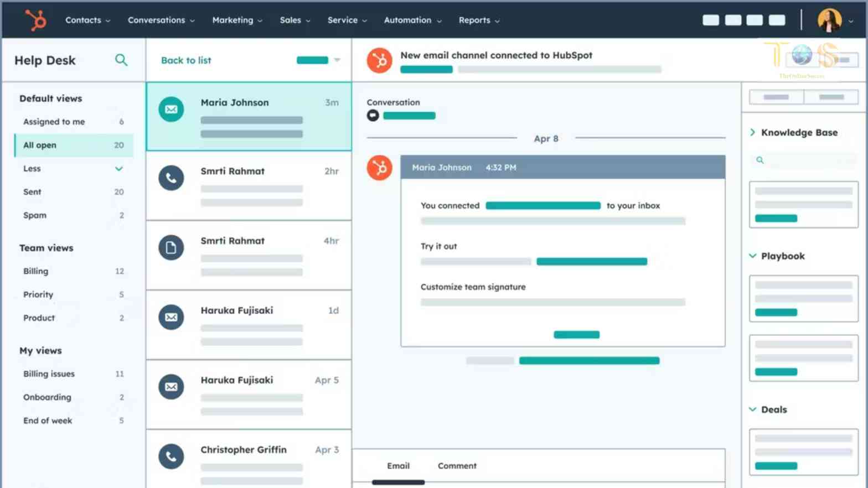
Task: Open End of week view
Action: pos(74,420)
